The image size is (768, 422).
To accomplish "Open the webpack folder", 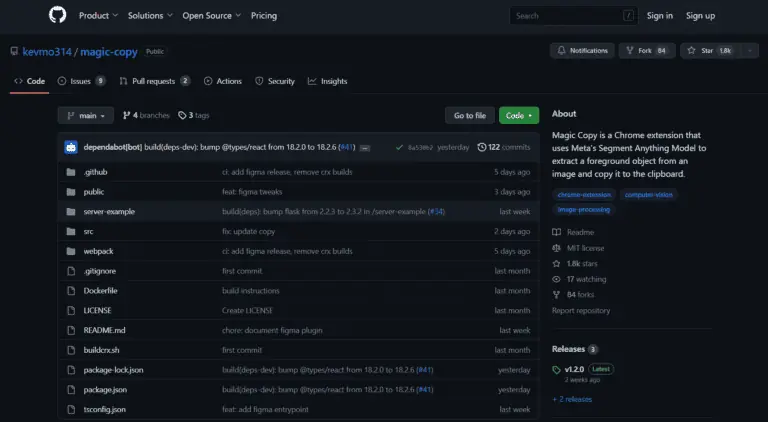I will [98, 251].
